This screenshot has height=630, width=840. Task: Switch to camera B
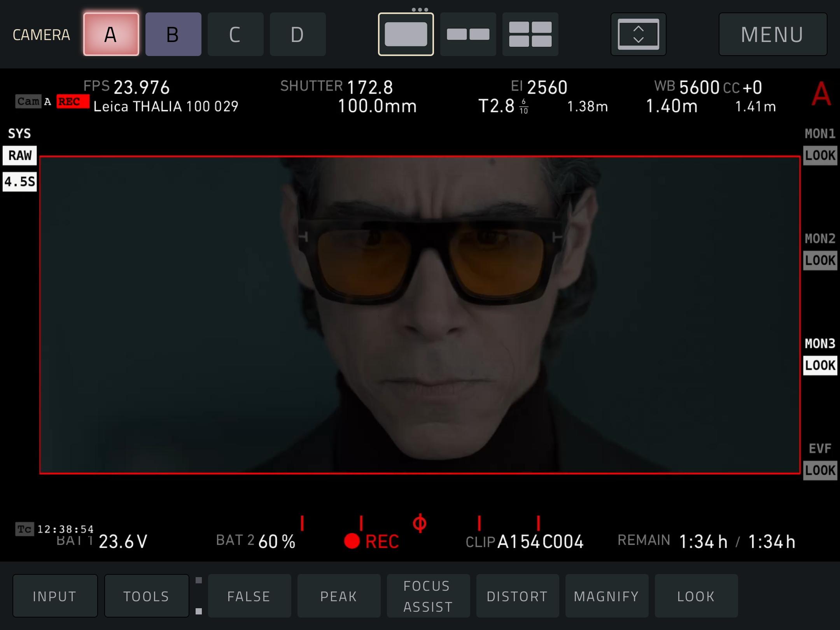(173, 34)
